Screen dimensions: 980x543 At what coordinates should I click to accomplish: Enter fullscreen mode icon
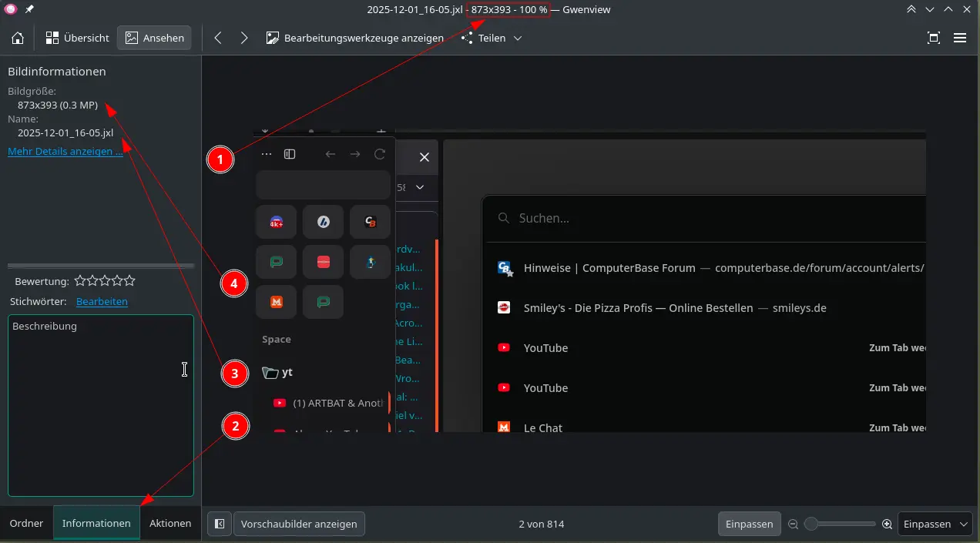pos(934,38)
